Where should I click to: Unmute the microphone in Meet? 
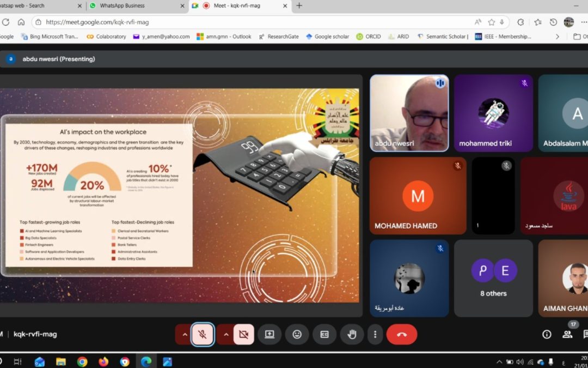(202, 334)
